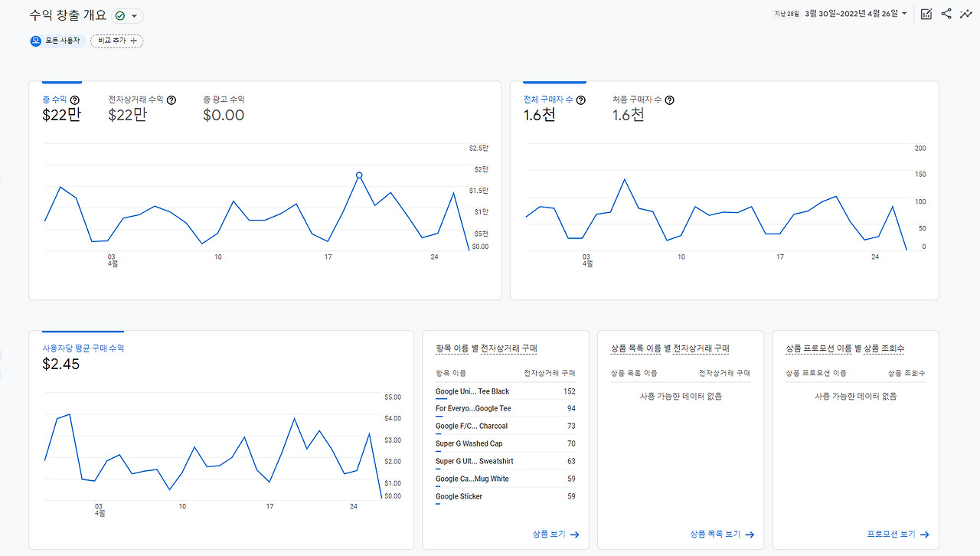Open the report status check dropdown
The height and width of the screenshot is (556, 980).
[128, 16]
